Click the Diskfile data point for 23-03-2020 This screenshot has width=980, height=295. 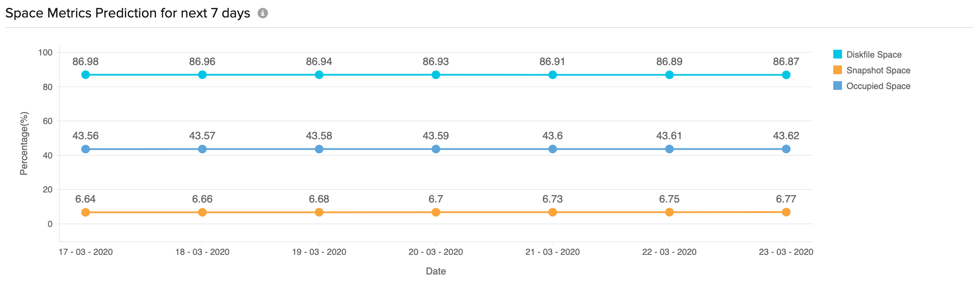click(x=786, y=75)
